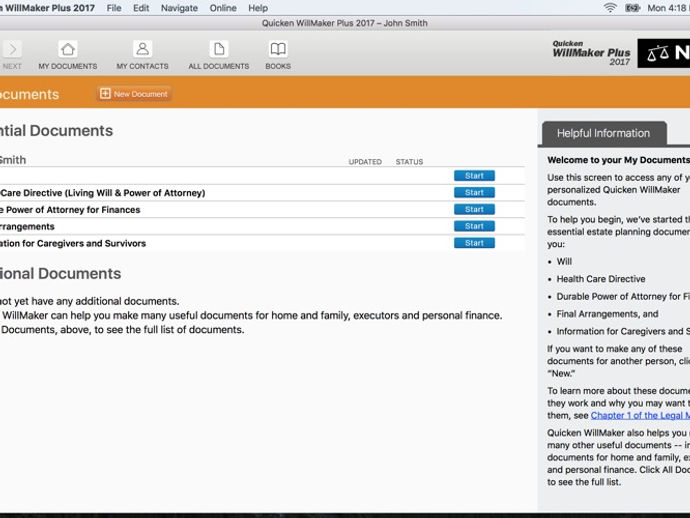Click the Nolo scales logo
The image size is (690, 518).
point(664,53)
